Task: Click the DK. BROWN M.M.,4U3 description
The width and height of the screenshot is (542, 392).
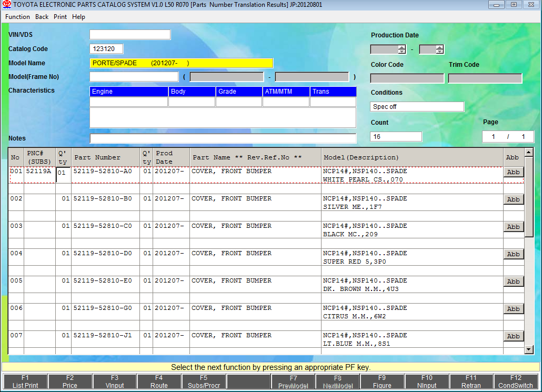Action: click(x=360, y=289)
